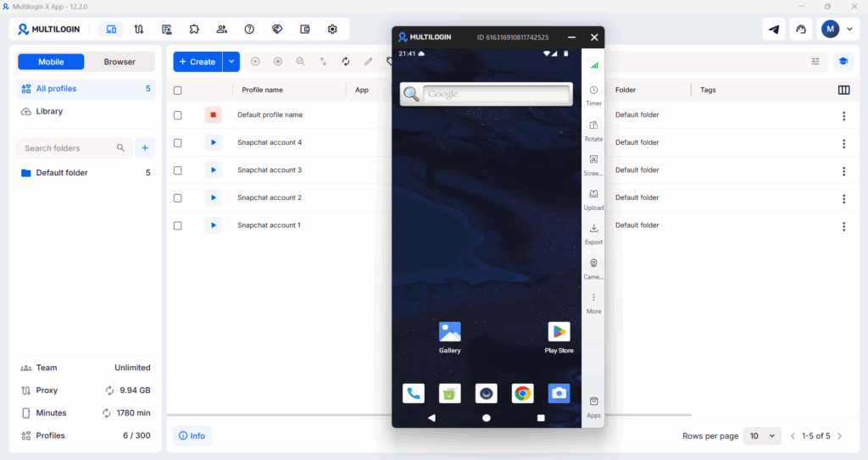Click the Rotate icon in phone sidebar

593,125
